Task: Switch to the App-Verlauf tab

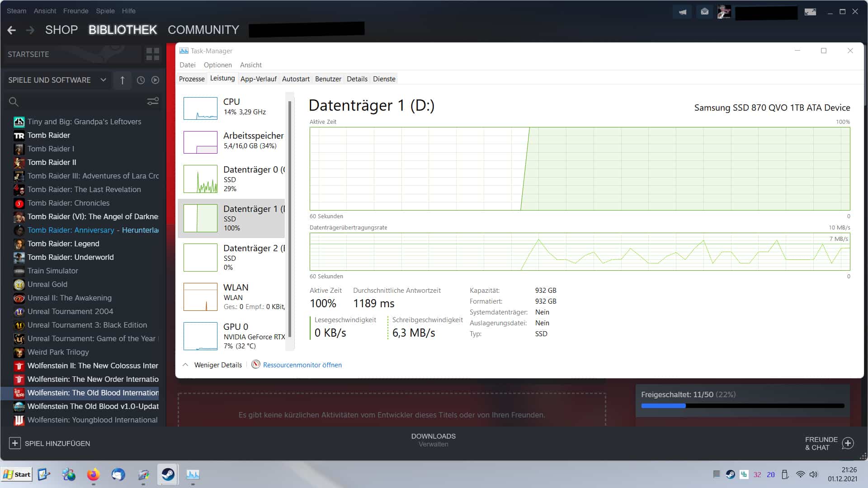Action: pos(258,79)
